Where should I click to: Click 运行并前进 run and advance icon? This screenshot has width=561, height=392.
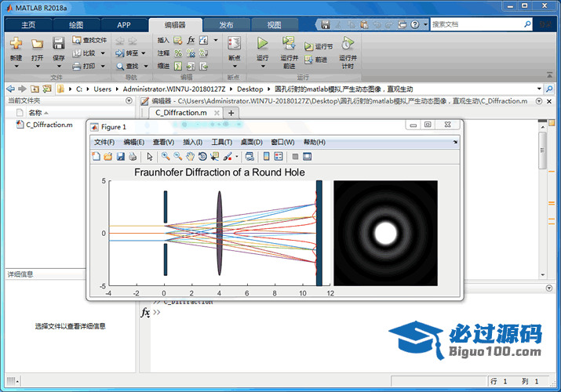(x=289, y=43)
